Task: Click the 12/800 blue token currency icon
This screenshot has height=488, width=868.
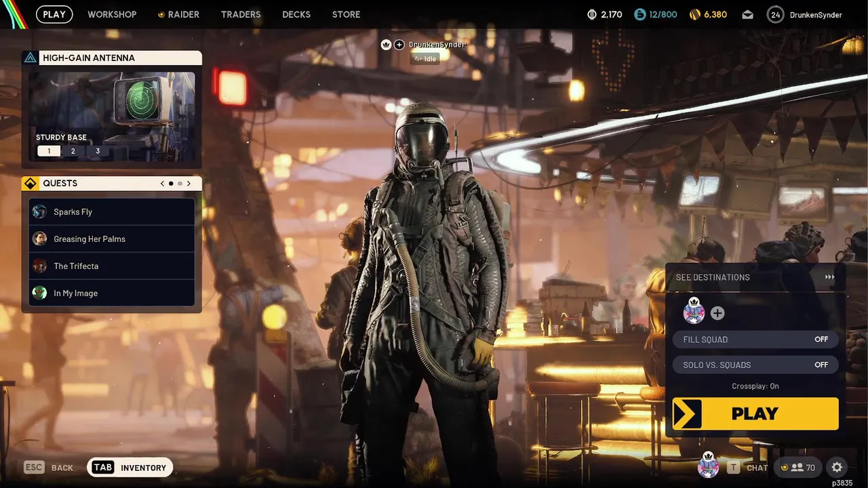Action: [x=640, y=14]
